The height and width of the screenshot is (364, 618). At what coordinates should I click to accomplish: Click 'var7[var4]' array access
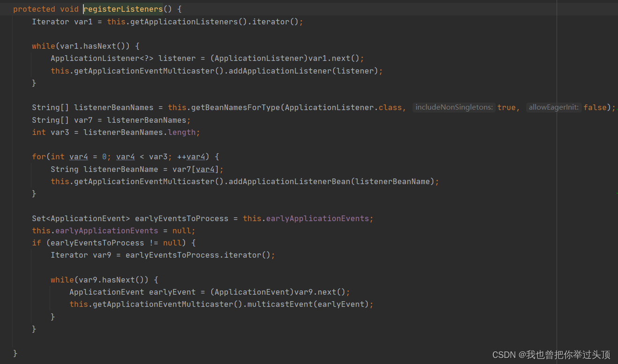pos(196,169)
